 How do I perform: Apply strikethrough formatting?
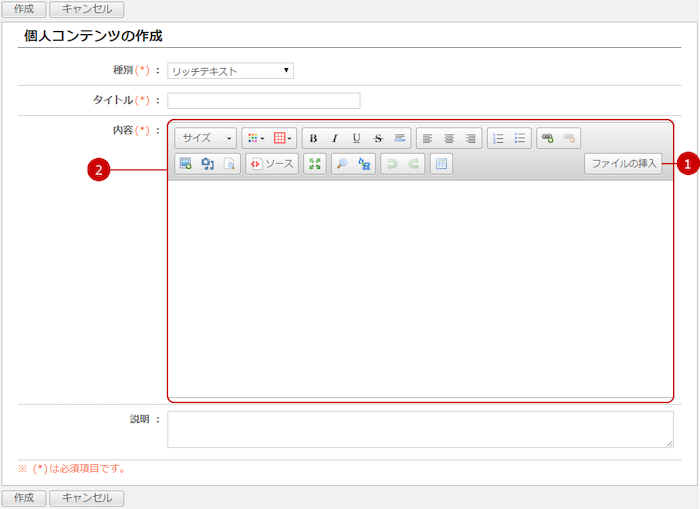click(x=378, y=138)
